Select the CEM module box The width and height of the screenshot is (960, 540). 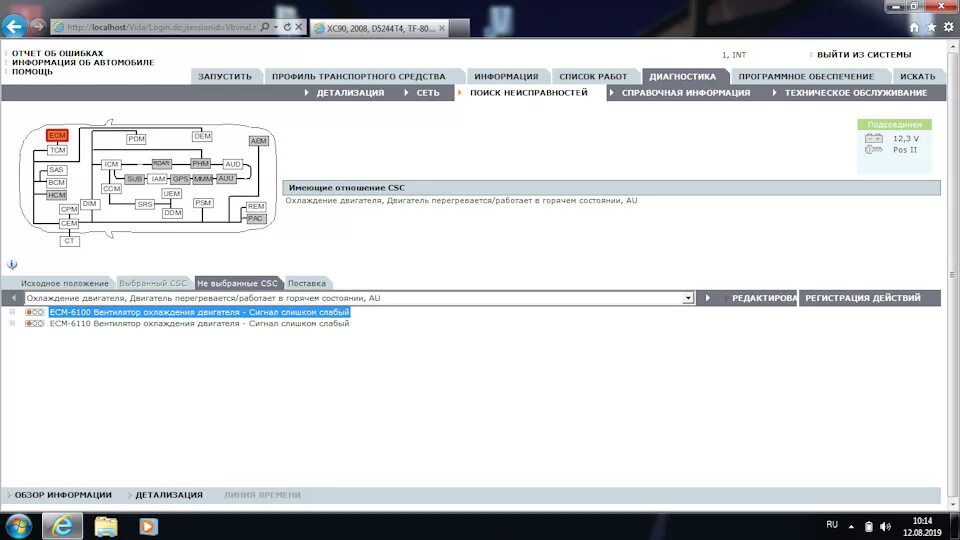[x=69, y=223]
